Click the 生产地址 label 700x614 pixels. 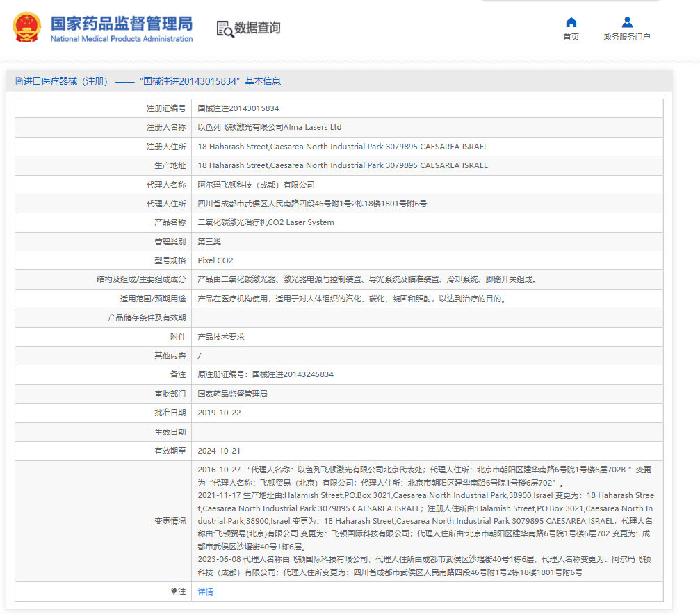(x=170, y=165)
